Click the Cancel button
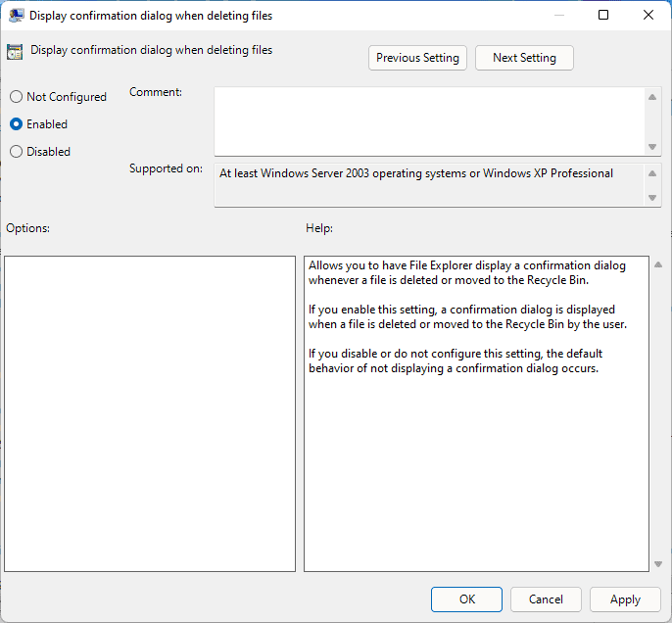The image size is (672, 623). [546, 599]
